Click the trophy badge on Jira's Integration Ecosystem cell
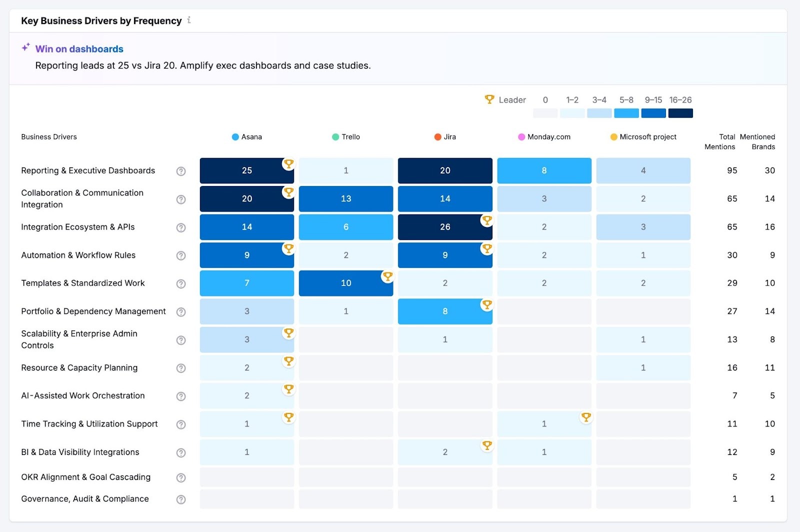800x532 pixels. (x=487, y=219)
